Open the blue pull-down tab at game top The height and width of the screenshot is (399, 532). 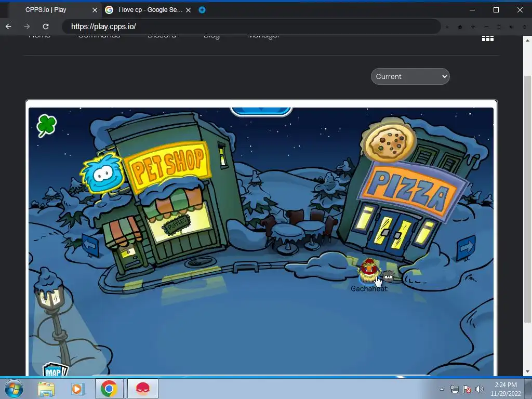[x=261, y=111]
